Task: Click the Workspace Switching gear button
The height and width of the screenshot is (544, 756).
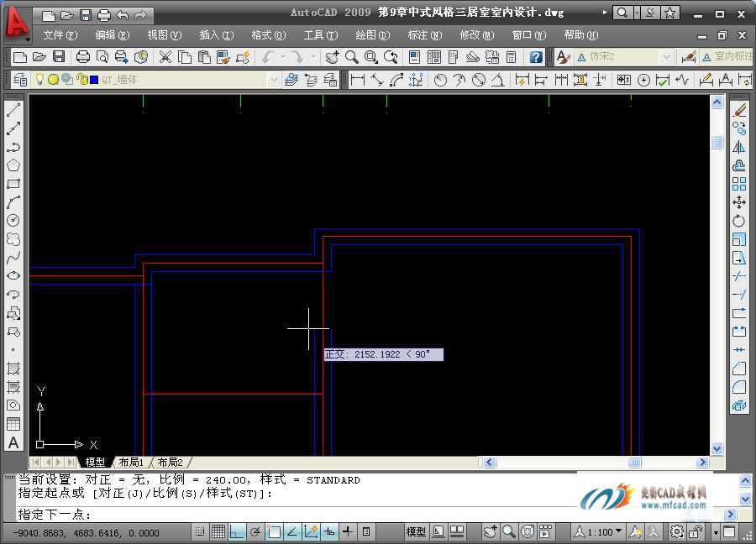Action: 677,532
